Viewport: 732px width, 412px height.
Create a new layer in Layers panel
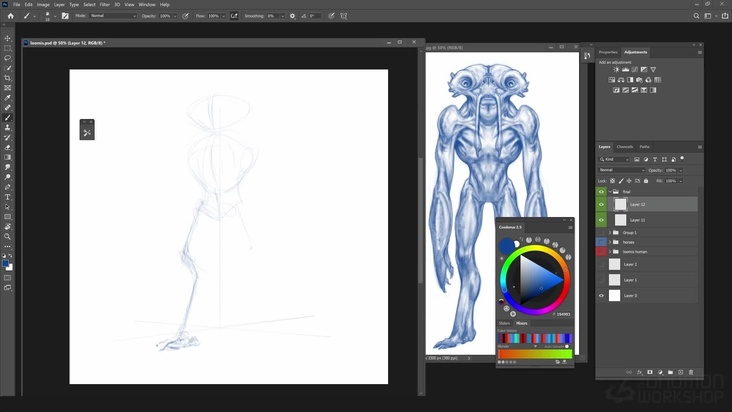click(681, 372)
